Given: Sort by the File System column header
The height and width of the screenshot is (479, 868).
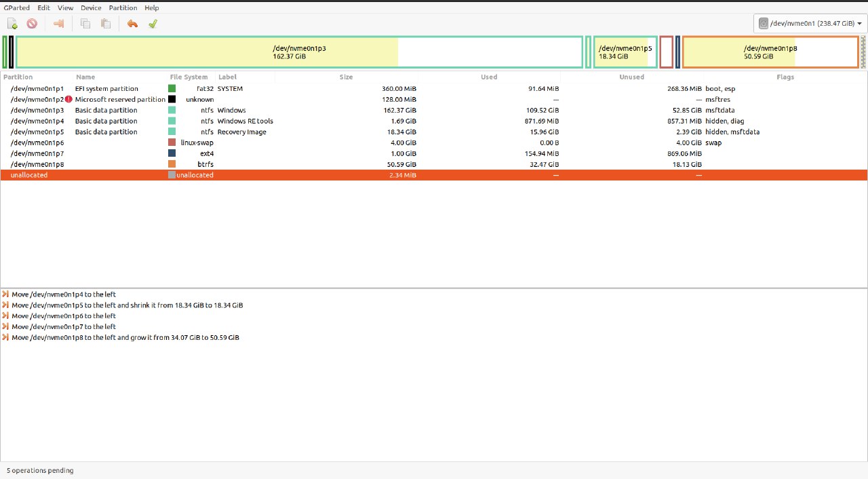Looking at the screenshot, I should click(189, 77).
